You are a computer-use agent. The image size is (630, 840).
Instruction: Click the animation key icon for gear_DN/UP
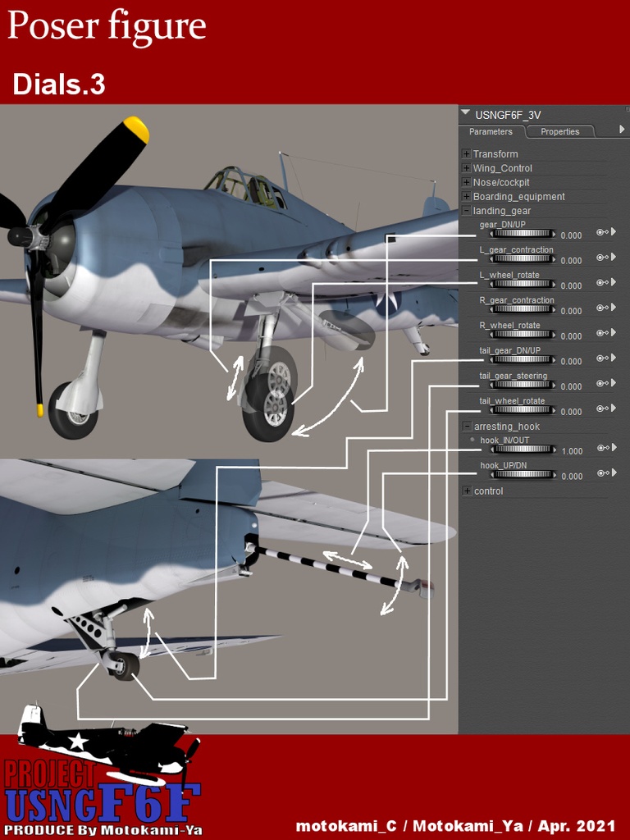click(603, 232)
